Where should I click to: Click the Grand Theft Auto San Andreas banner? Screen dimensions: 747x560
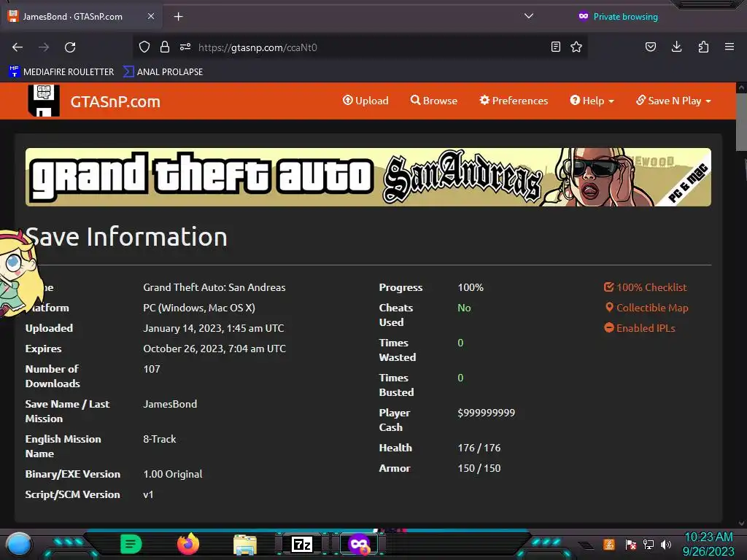368,177
